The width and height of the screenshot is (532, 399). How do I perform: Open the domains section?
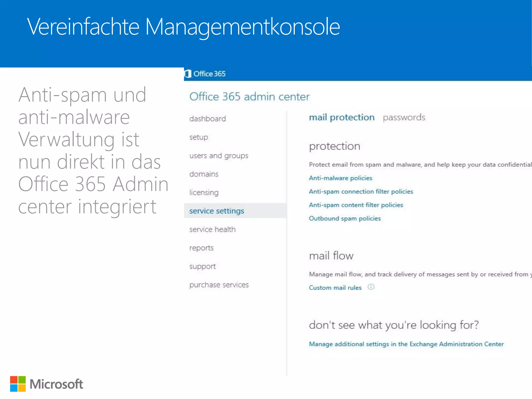pos(204,174)
